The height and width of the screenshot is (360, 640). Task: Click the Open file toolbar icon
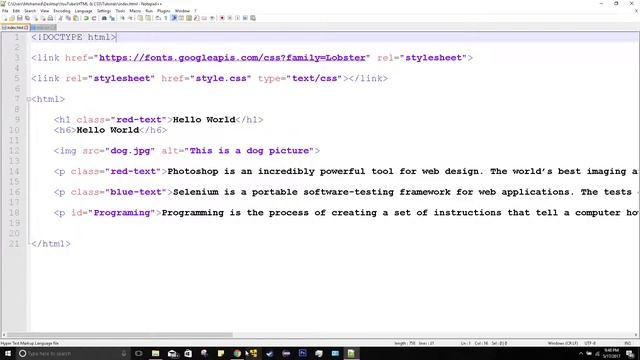click(12, 18)
